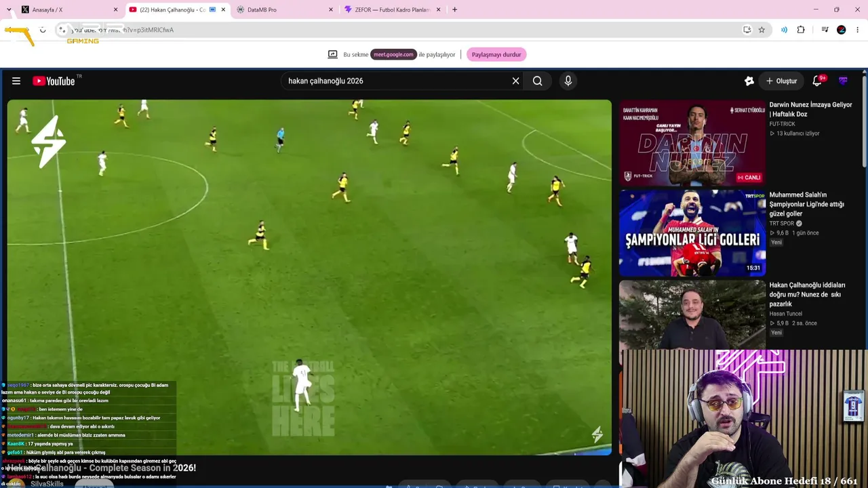The height and width of the screenshot is (488, 868).
Task: Open the Hasan Tuncel video thumbnail
Action: tap(692, 314)
